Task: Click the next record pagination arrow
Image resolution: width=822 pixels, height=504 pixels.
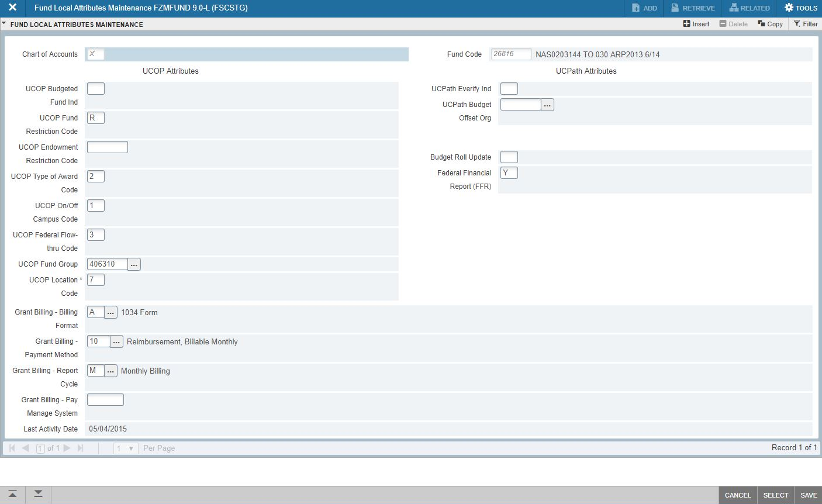Action: pyautogui.click(x=67, y=448)
